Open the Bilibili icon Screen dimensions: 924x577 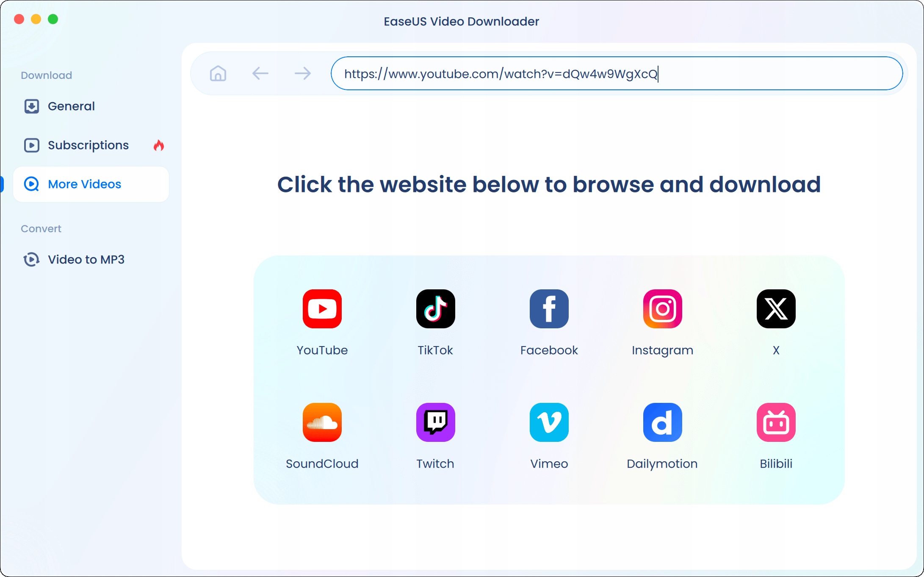(x=776, y=422)
